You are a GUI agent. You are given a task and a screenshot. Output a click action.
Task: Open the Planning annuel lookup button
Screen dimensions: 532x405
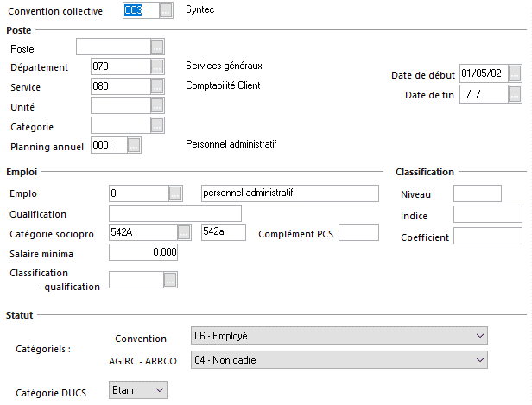coord(134,146)
